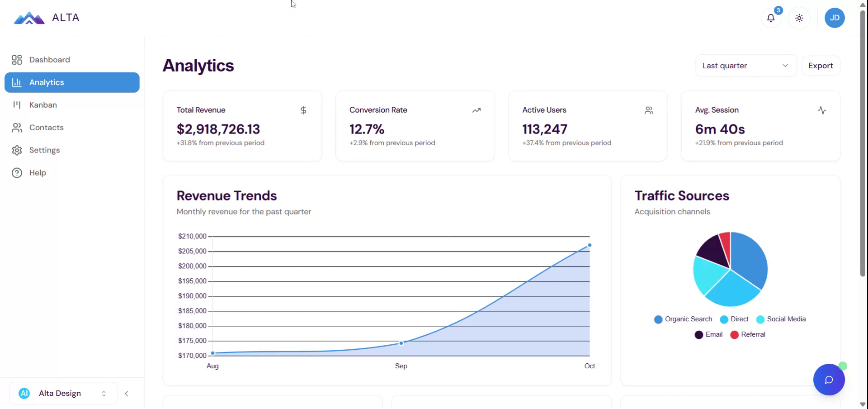868x409 pixels.
Task: Open the Kanban sidebar item
Action: 43,105
